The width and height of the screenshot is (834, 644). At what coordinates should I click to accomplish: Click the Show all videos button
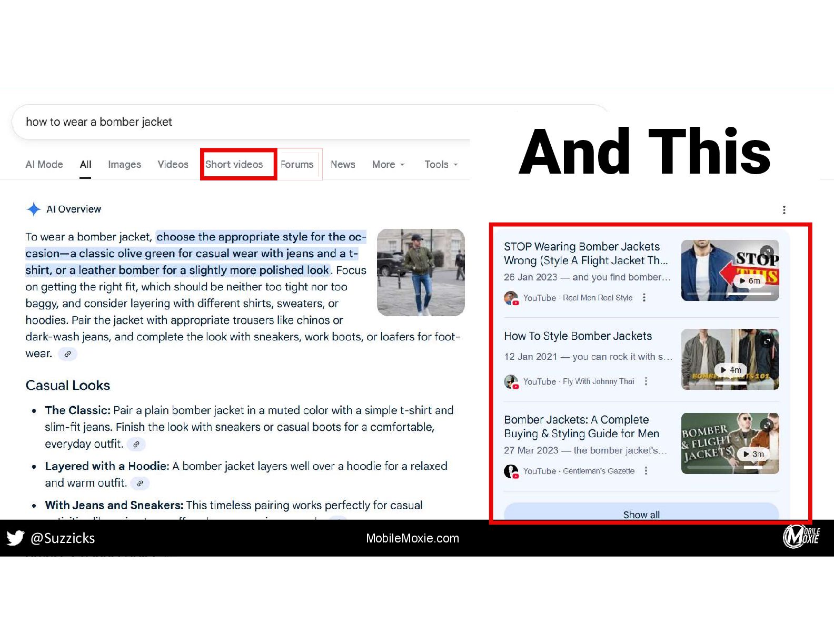point(641,512)
